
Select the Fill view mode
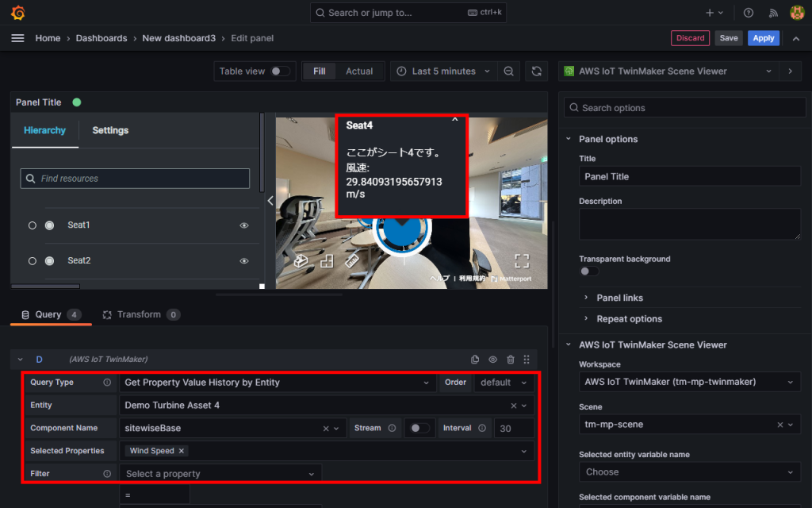click(319, 71)
